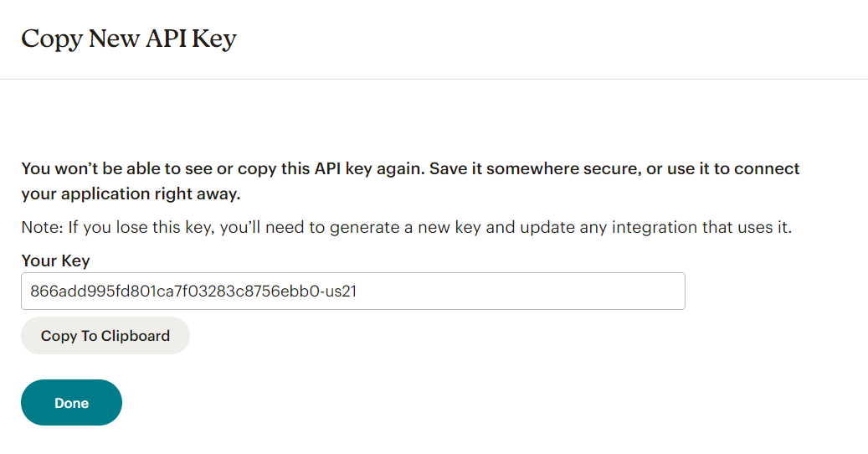This screenshot has width=868, height=454.
Task: Click the "Copy New API Key" heading
Action: coord(129,39)
